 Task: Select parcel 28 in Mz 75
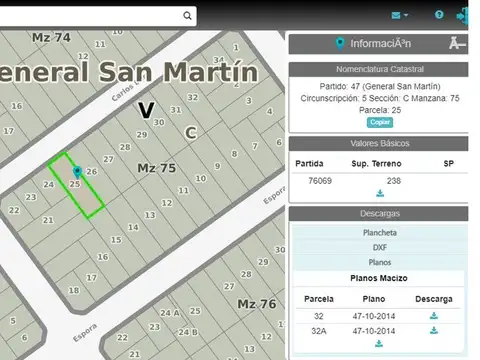pos(125,147)
